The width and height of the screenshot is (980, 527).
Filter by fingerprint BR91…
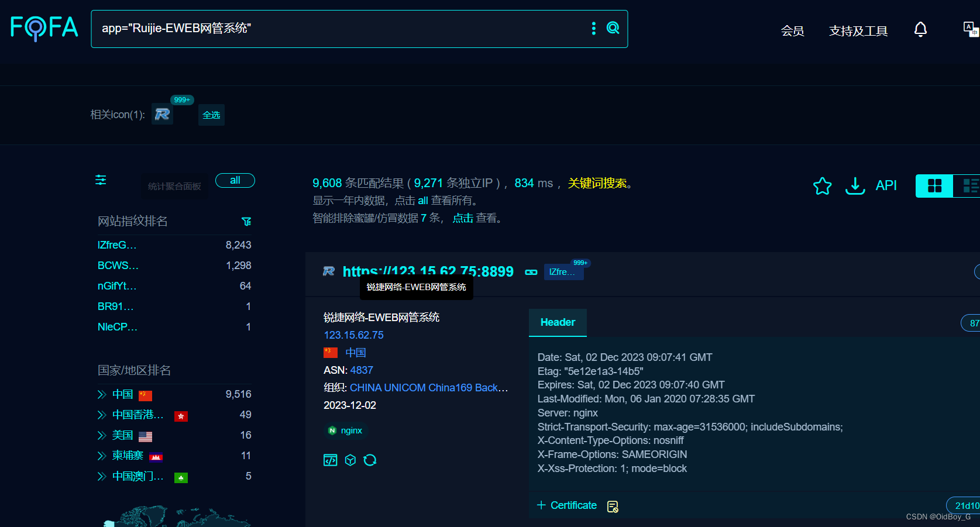(x=115, y=306)
